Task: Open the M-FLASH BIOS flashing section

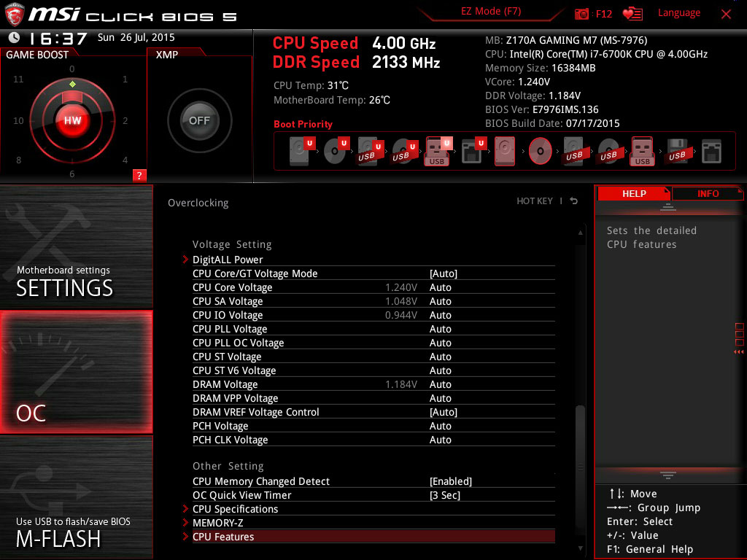Action: tap(76, 497)
